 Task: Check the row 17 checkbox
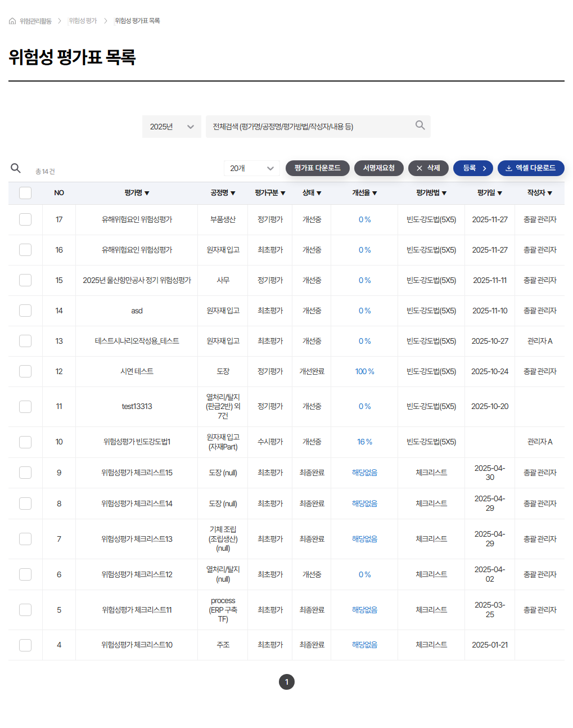25,219
